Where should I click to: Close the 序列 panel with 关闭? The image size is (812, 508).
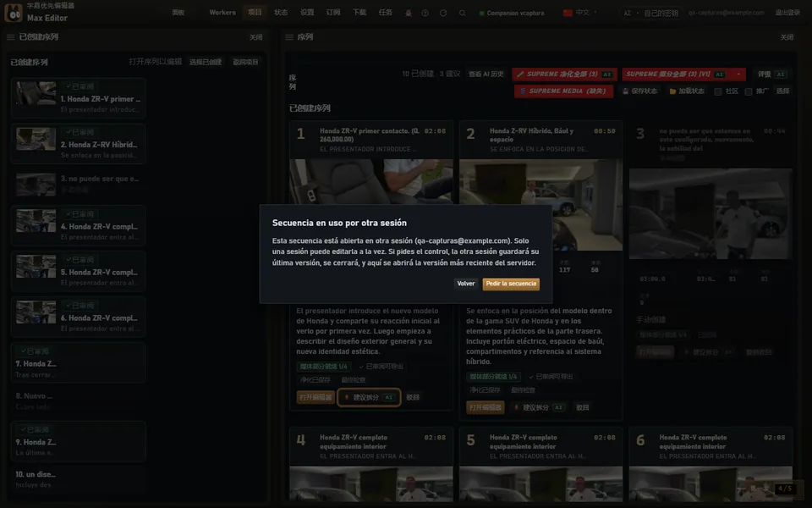(x=787, y=37)
